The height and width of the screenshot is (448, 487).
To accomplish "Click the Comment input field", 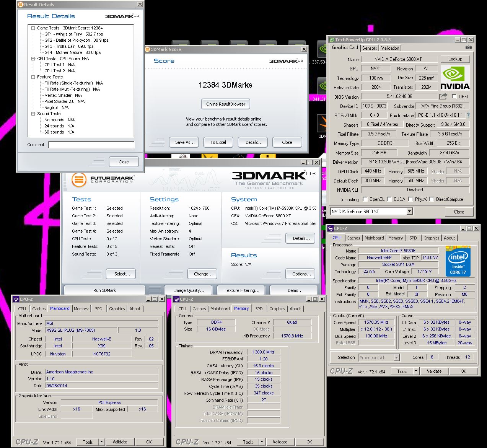I will tap(91, 145).
